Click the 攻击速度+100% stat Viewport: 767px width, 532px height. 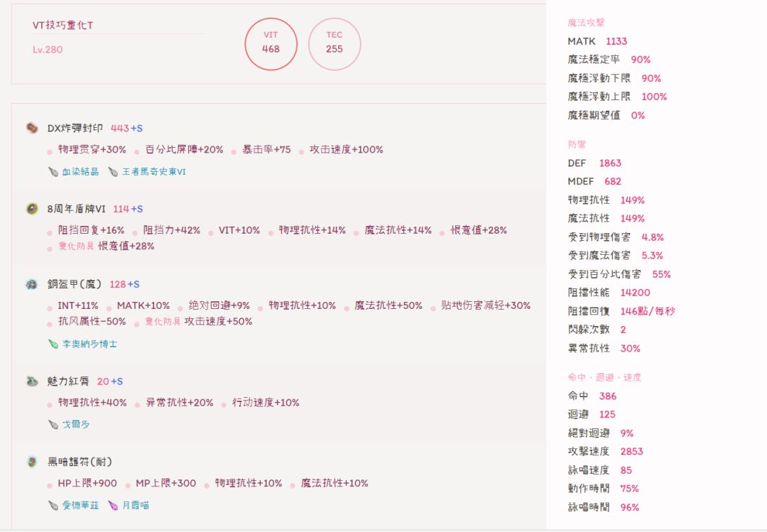pos(347,149)
